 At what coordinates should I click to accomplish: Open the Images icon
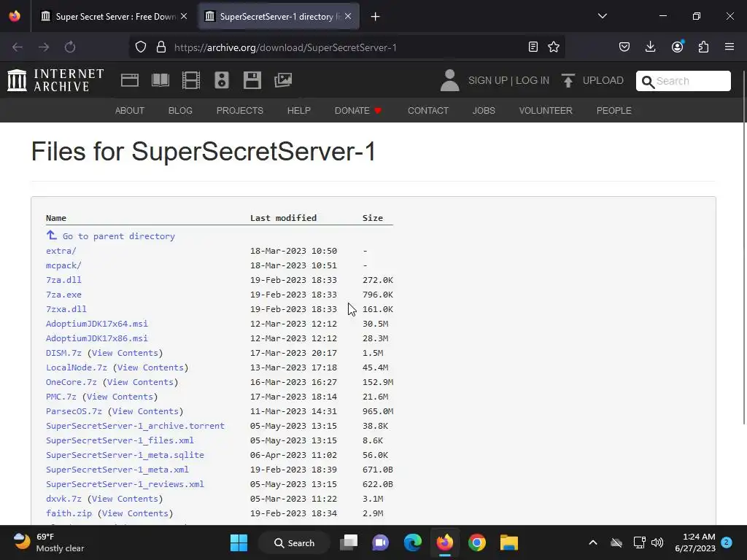coord(283,80)
